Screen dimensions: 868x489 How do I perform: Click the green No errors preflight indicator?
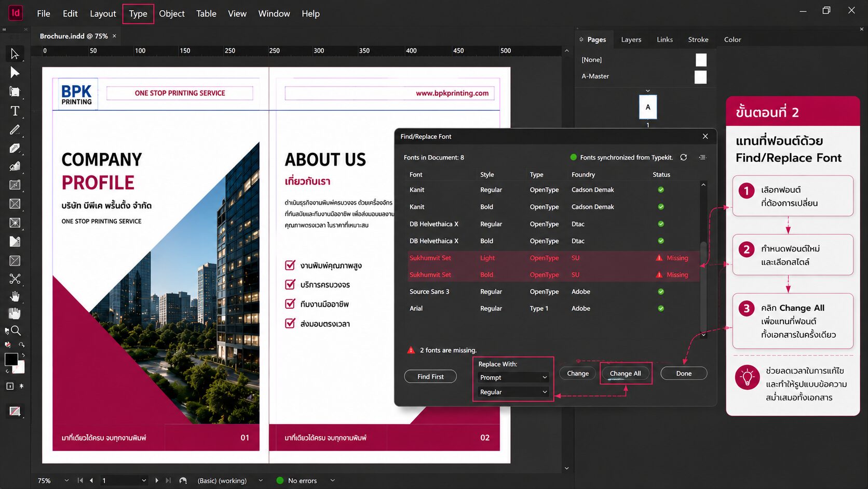click(280, 481)
